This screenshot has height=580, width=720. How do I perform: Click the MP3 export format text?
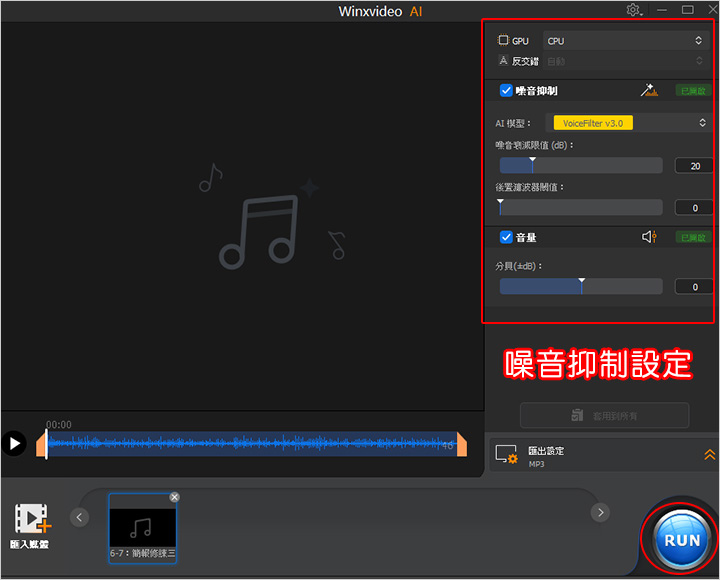(536, 464)
